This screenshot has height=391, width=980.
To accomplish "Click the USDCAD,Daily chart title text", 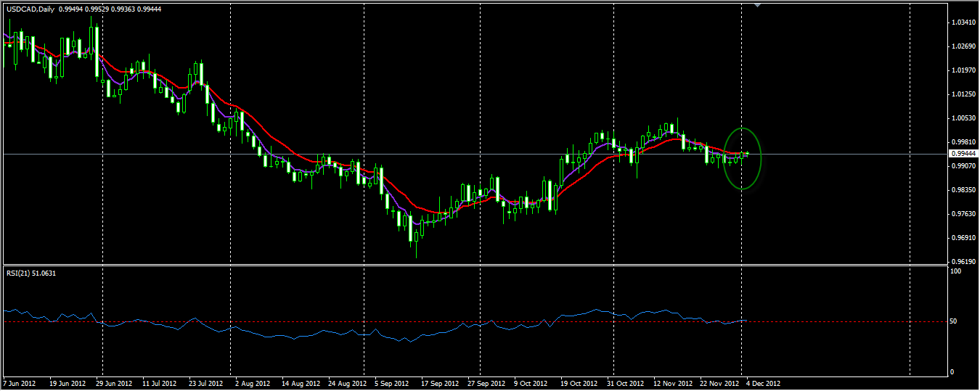I will 30,8.
